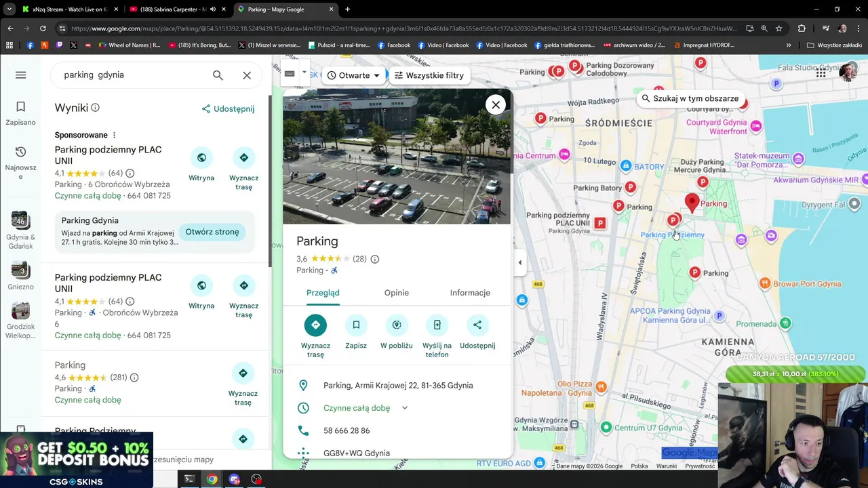This screenshot has height=488, width=868.
Task: Bookmark page with Chrome star icon
Action: click(x=778, y=28)
